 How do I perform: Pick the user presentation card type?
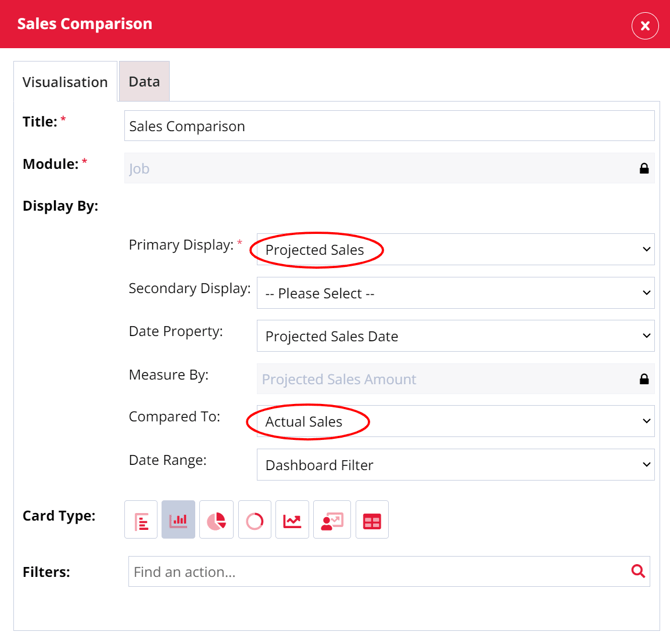332,519
